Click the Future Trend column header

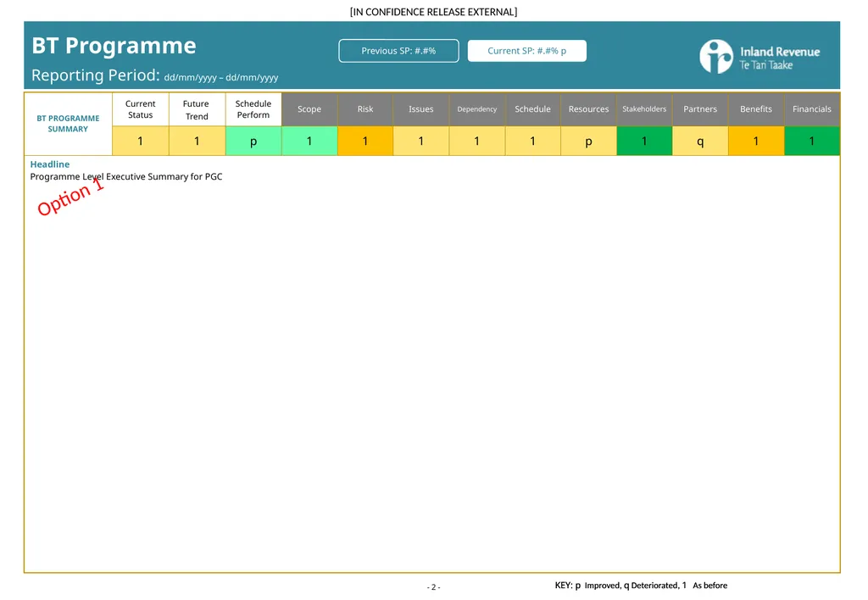click(x=197, y=109)
